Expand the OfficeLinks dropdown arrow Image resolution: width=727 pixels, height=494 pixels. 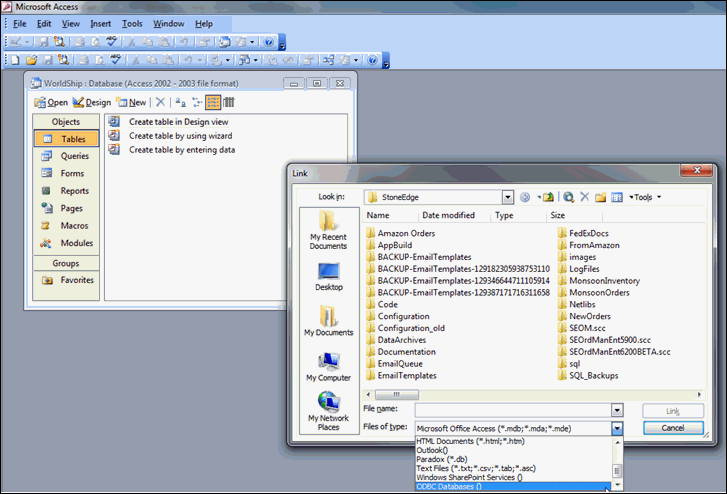(228, 60)
